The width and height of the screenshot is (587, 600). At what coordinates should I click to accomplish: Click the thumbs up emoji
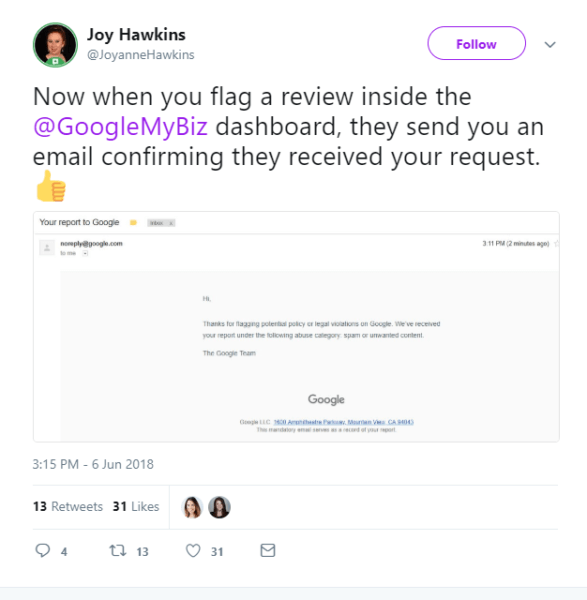click(x=51, y=186)
